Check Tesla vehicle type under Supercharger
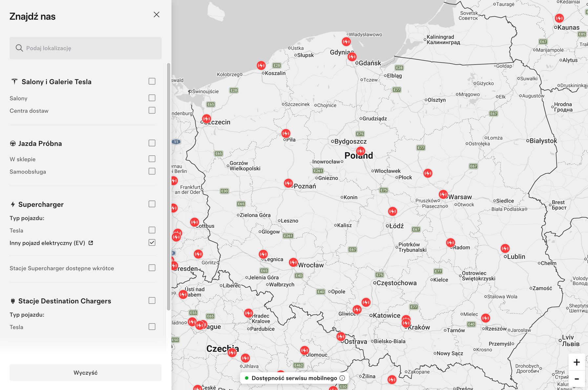This screenshot has width=588, height=390. tap(152, 230)
